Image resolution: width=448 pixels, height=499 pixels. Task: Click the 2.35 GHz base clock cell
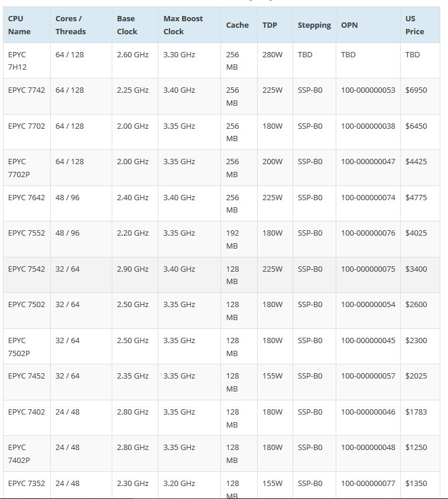[135, 382]
